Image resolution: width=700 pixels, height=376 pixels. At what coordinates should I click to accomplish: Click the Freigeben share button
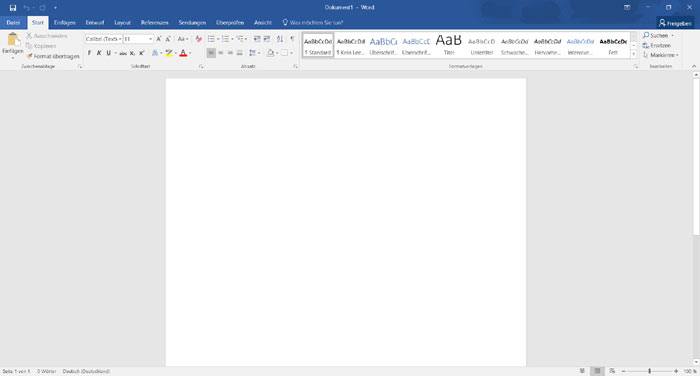tap(675, 23)
